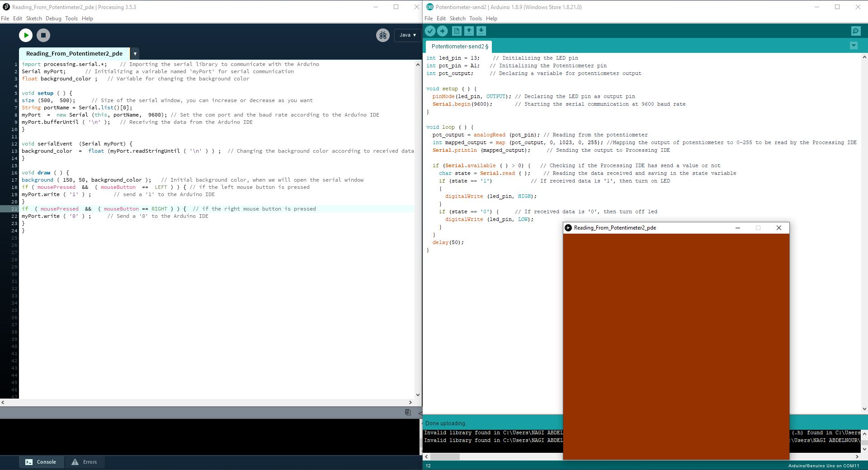868x470 pixels.
Task: Click Processing horizontal scroll left arrow
Action: point(3,402)
